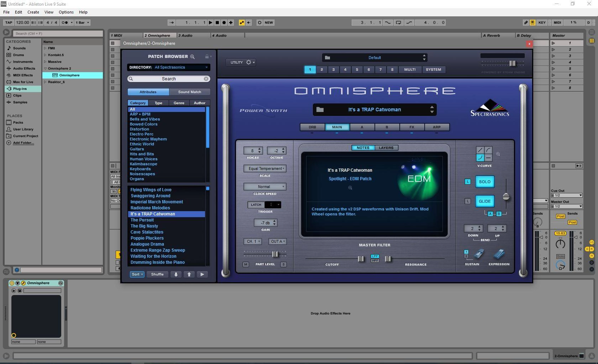Click TAP tempo button

coord(9,22)
